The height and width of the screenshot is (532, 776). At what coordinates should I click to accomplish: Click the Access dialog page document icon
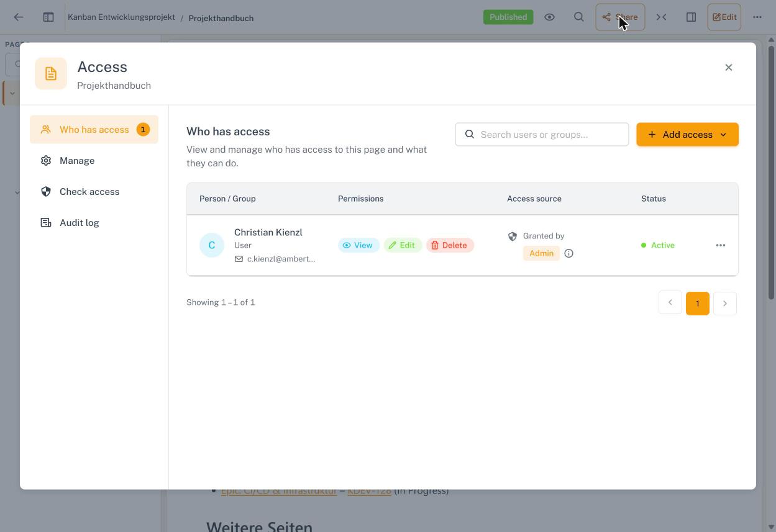[51, 74]
